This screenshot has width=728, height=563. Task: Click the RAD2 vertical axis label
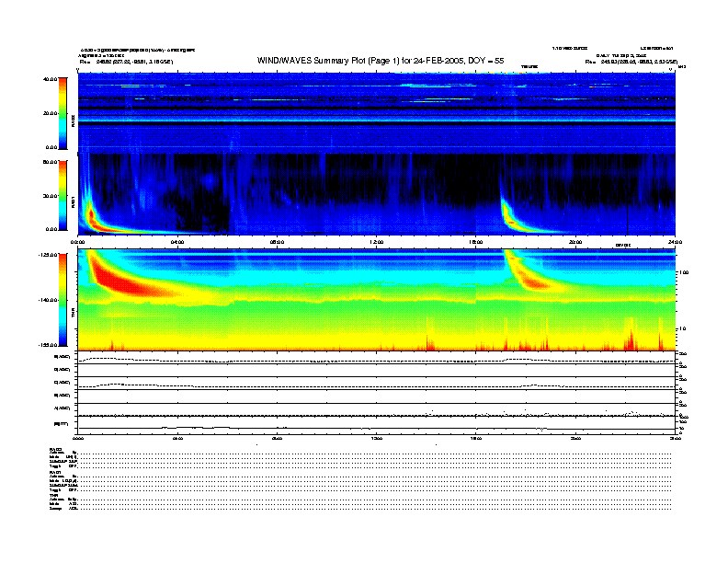coord(73,121)
